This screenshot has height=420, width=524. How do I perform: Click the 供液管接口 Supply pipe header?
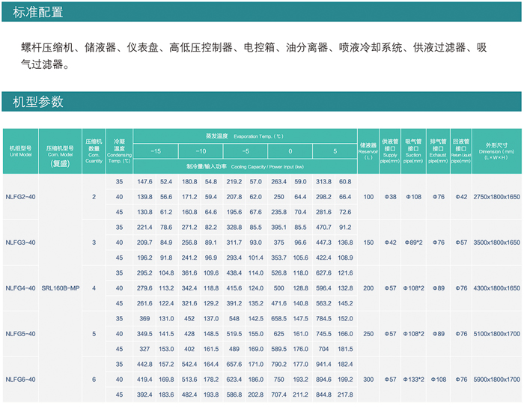tap(390, 150)
